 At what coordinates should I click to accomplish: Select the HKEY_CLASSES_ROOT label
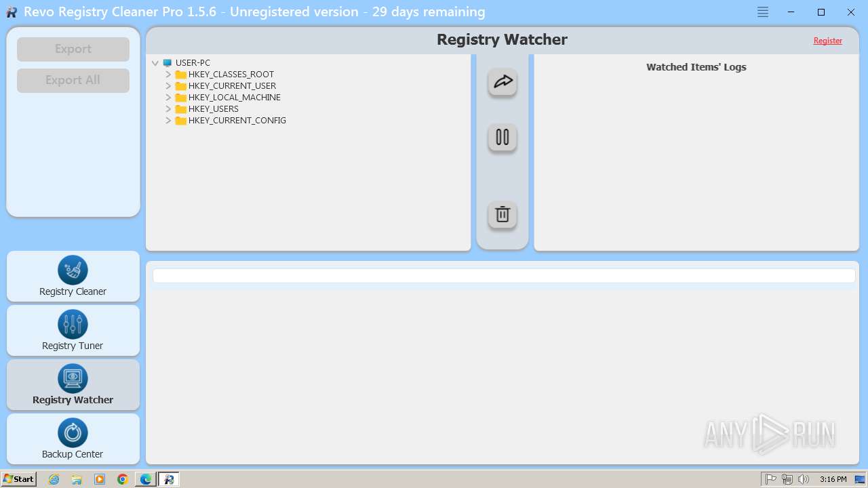pos(231,75)
